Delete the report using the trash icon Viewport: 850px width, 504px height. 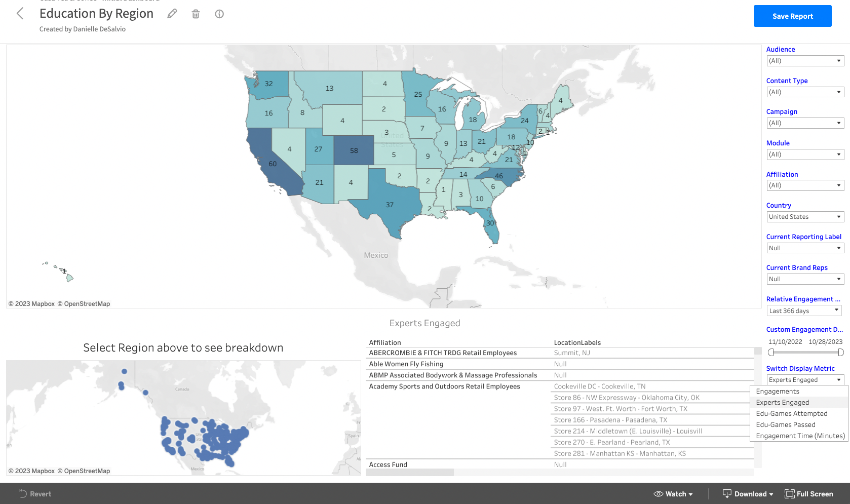196,14
